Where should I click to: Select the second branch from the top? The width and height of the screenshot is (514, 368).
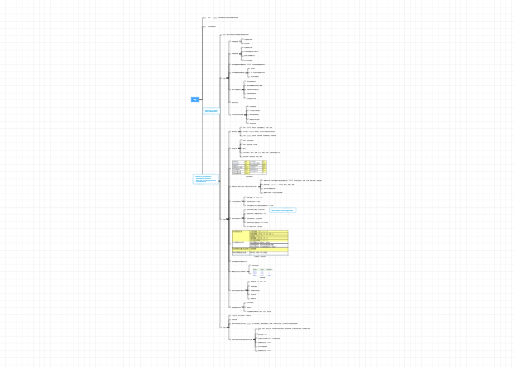212,26
